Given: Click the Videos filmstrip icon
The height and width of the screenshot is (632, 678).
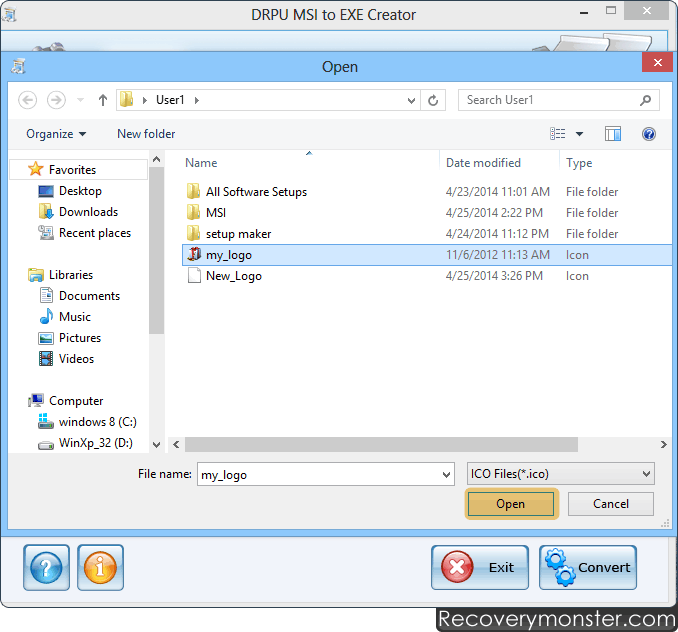Looking at the screenshot, I should tap(46, 359).
